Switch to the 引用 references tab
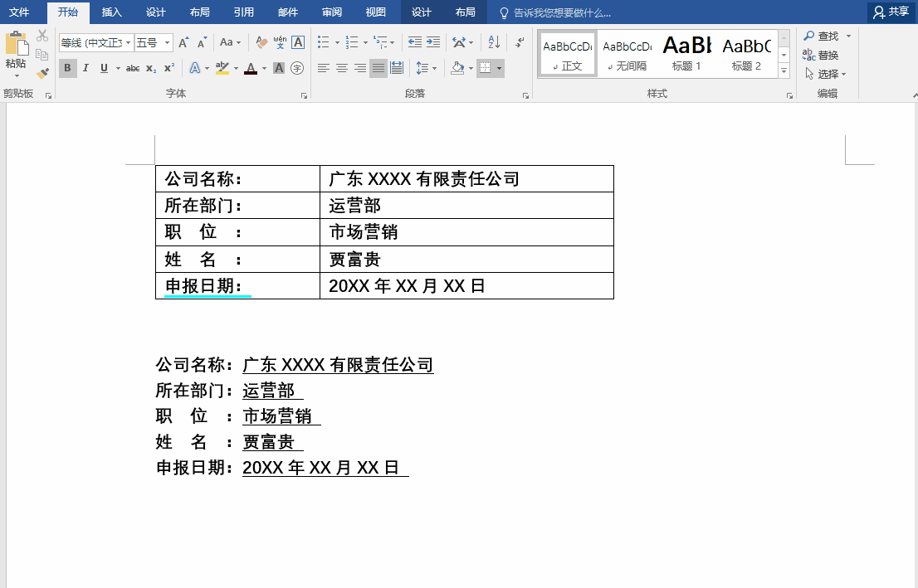 click(x=243, y=12)
